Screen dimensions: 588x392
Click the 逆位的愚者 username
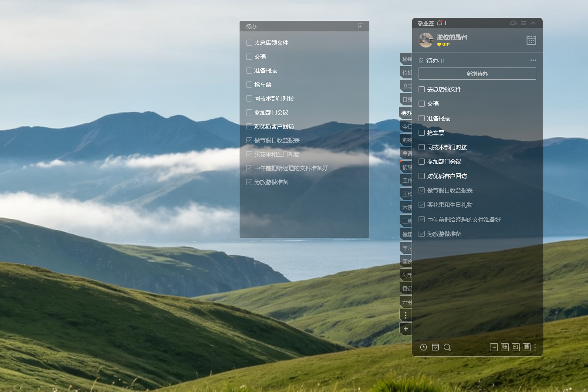click(x=452, y=37)
